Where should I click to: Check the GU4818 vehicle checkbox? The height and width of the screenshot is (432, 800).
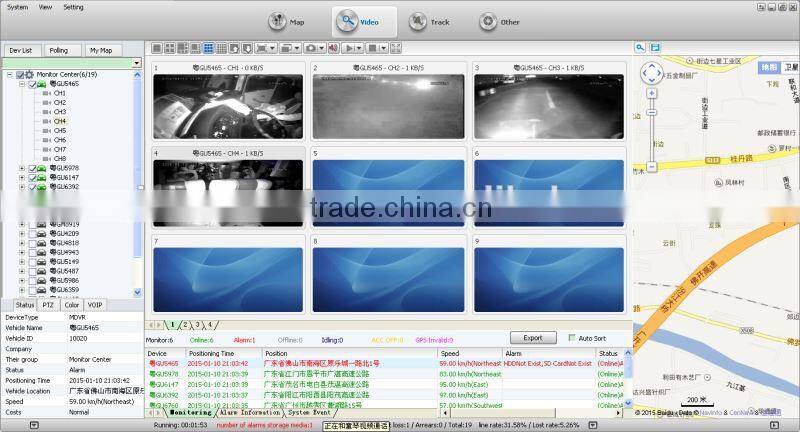(x=32, y=243)
